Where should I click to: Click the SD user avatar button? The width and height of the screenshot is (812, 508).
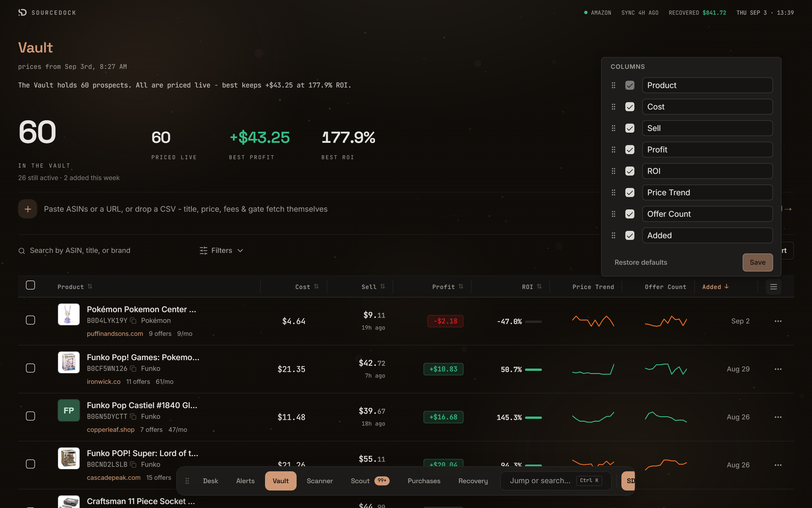click(628, 481)
